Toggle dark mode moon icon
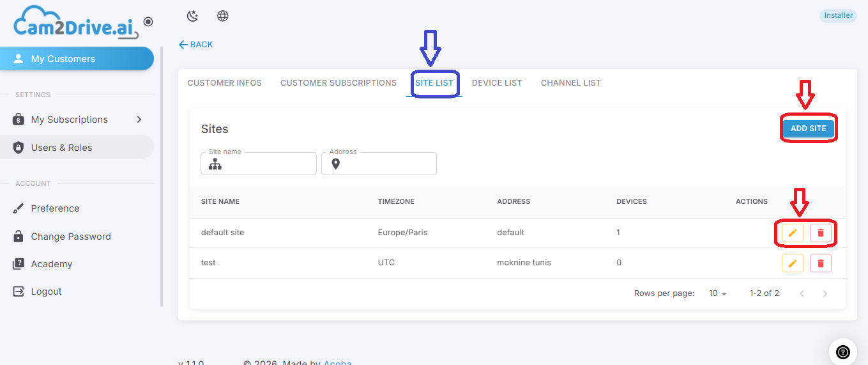This screenshot has width=868, height=365. tap(192, 16)
